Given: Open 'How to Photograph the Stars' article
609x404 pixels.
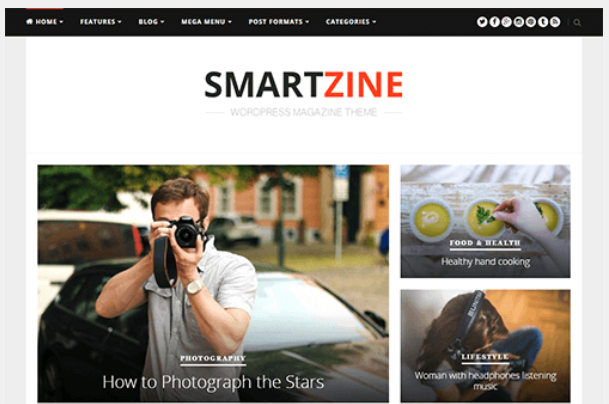Looking at the screenshot, I should coord(213,382).
